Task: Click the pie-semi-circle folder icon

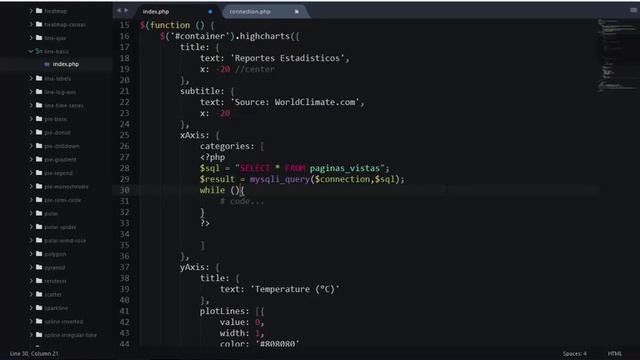Action: click(x=39, y=200)
